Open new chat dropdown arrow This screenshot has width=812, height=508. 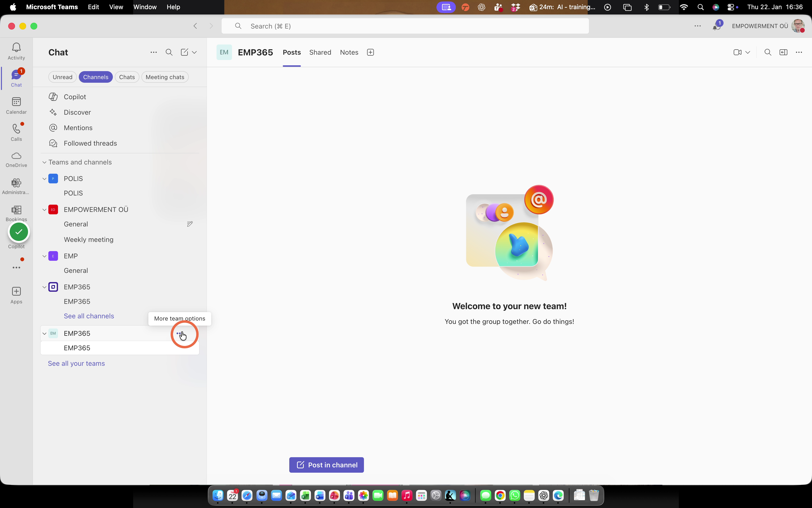coord(194,52)
